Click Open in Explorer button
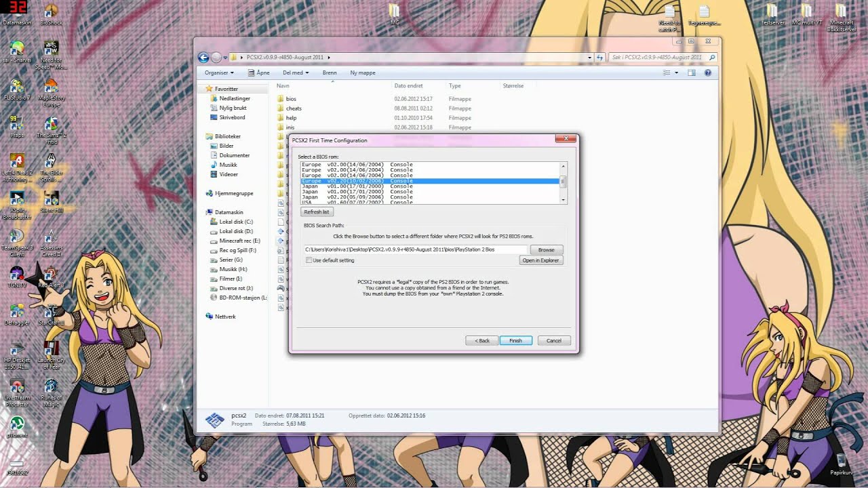The height and width of the screenshot is (488, 868). tap(541, 260)
